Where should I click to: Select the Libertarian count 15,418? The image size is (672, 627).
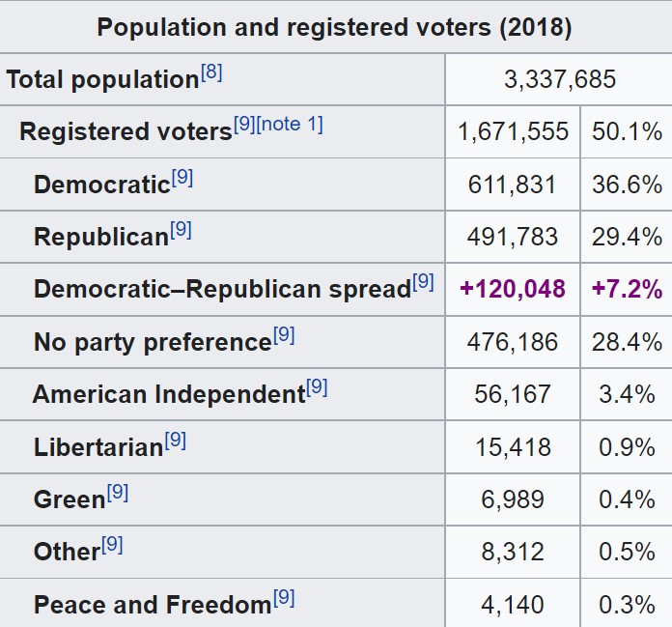click(513, 446)
